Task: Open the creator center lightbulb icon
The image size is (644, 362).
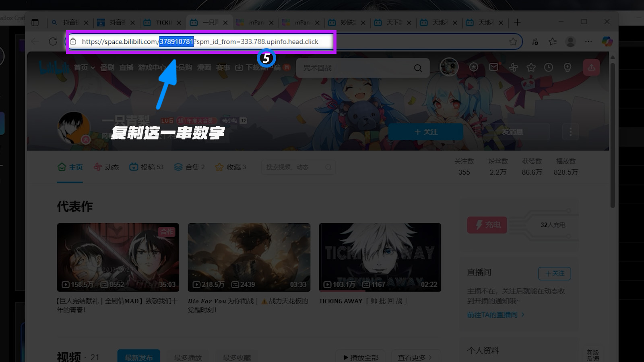Action: click(568, 67)
